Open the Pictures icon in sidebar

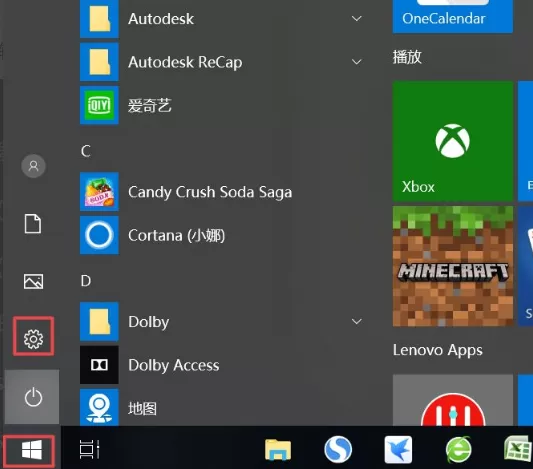[x=33, y=281]
